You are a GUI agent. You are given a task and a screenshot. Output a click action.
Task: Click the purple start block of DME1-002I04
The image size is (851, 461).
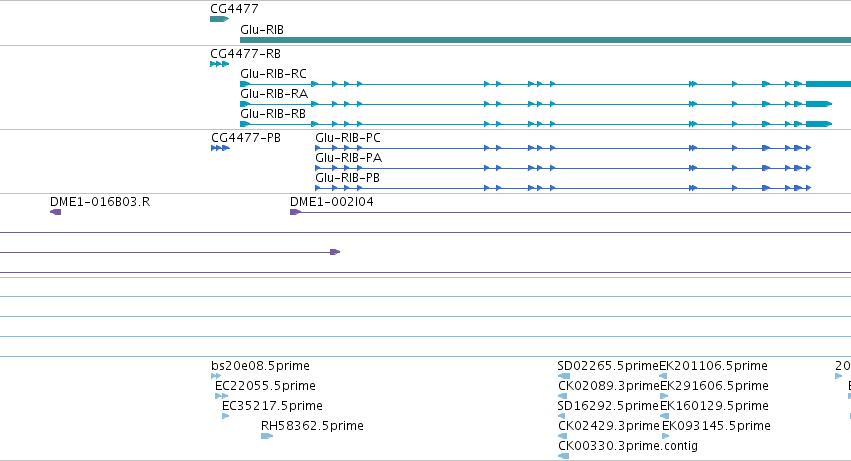pos(295,212)
